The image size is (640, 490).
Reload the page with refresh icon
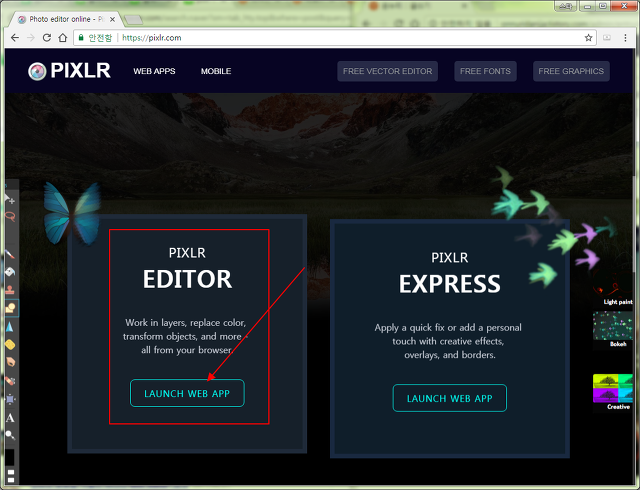47,38
